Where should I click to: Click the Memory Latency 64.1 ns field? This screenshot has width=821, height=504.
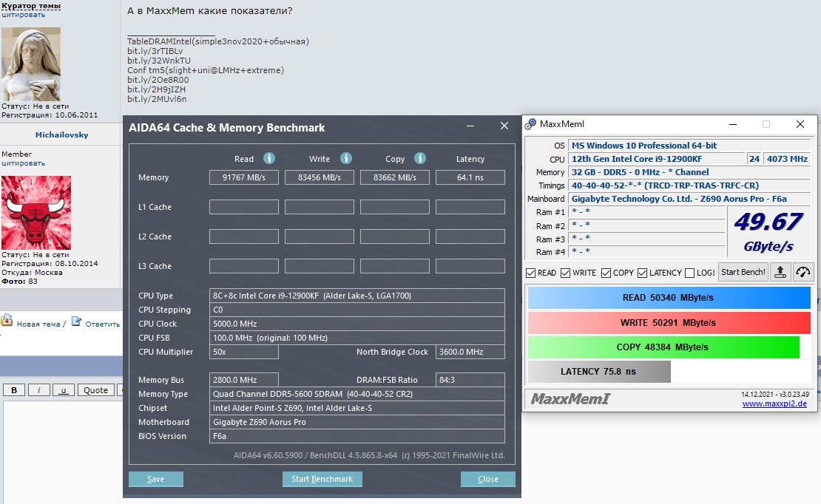point(470,177)
